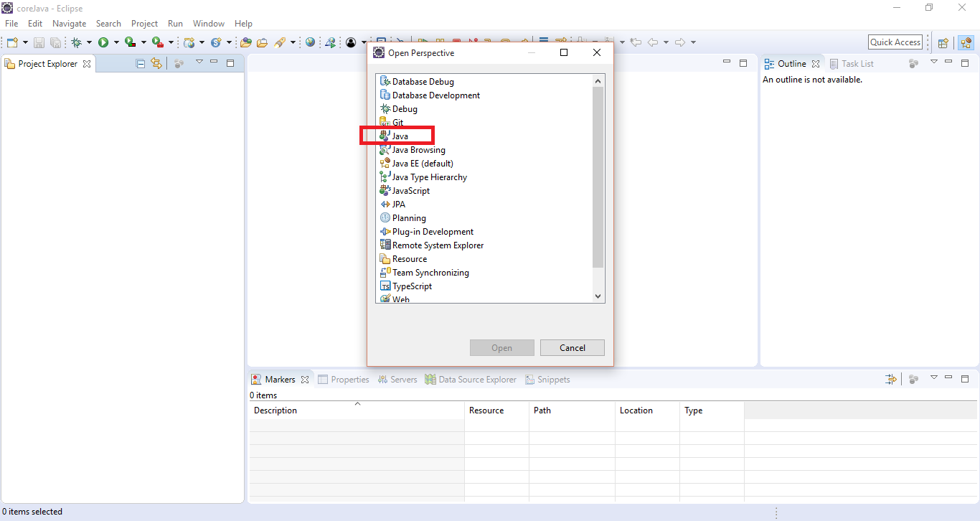Click Focus on Active Task in Markers

[x=913, y=379]
